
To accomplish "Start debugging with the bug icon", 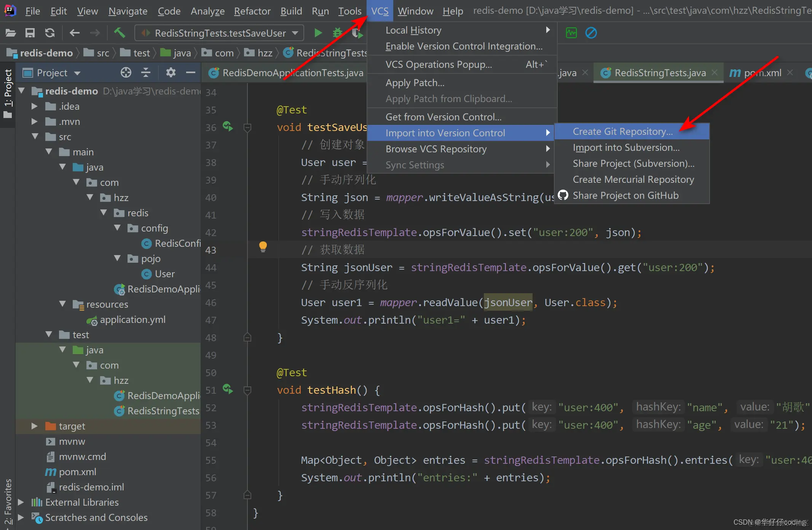I will 337,33.
